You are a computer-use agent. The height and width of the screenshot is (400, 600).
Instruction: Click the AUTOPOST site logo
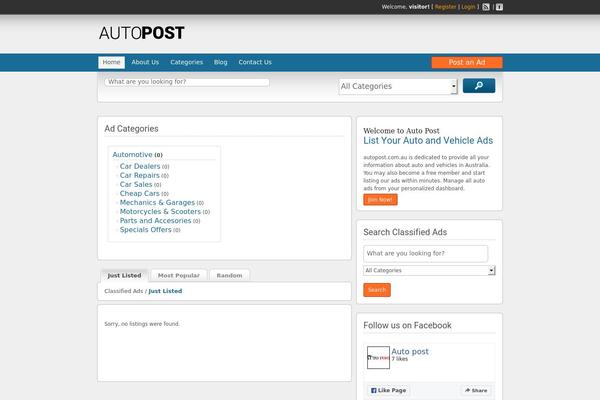[x=142, y=33]
